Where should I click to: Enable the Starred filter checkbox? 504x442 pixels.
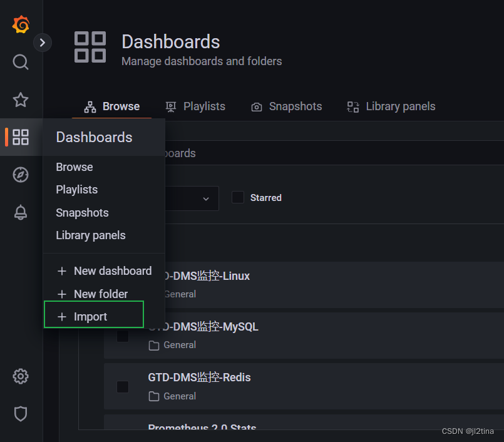[x=238, y=198]
